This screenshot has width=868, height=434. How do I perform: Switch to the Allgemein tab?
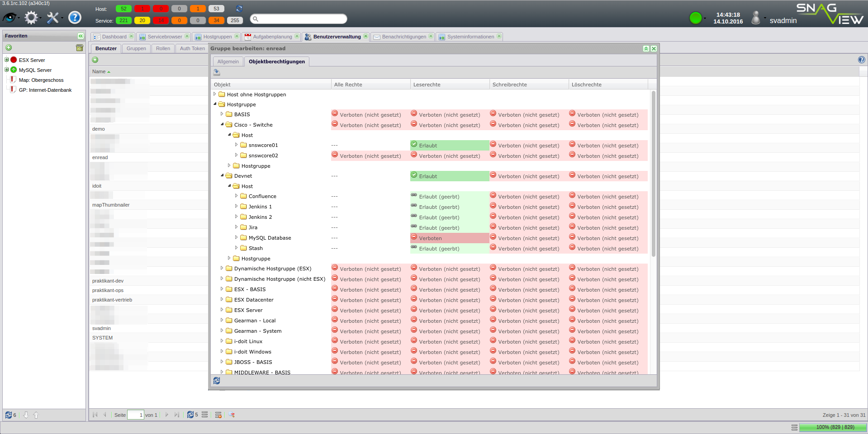[228, 61]
